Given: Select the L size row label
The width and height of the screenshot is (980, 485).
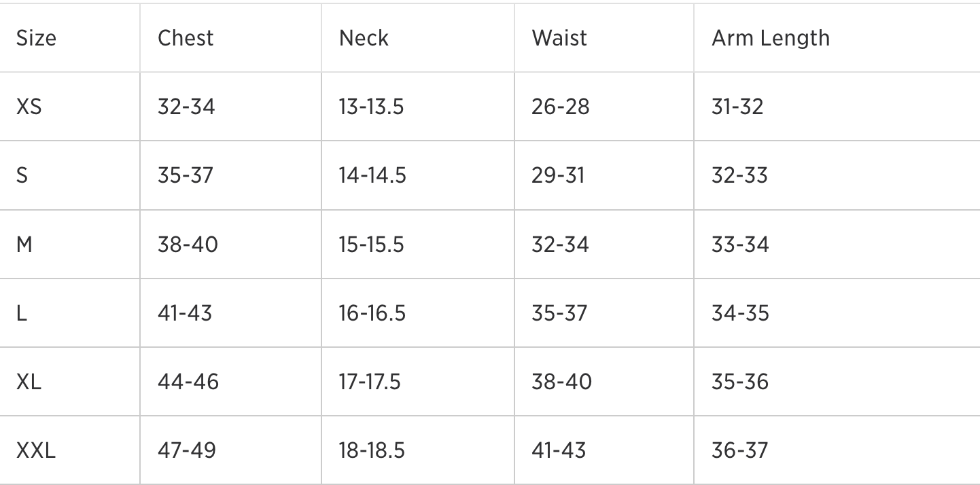Looking at the screenshot, I should pyautogui.click(x=21, y=312).
